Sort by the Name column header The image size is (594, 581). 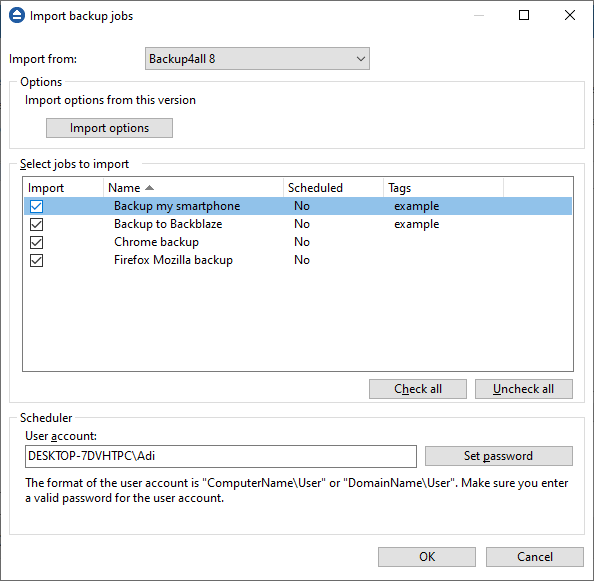tap(193, 188)
